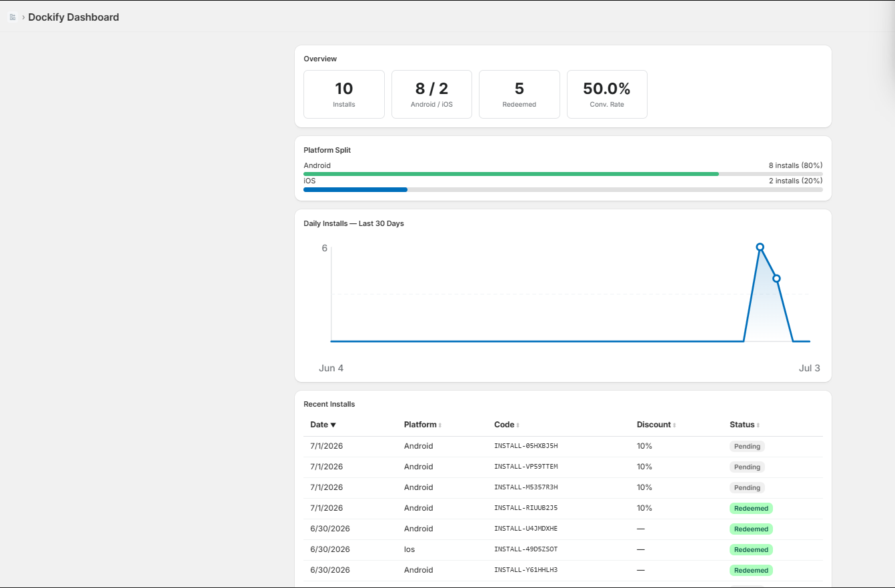Click the Overview heading

320,59
